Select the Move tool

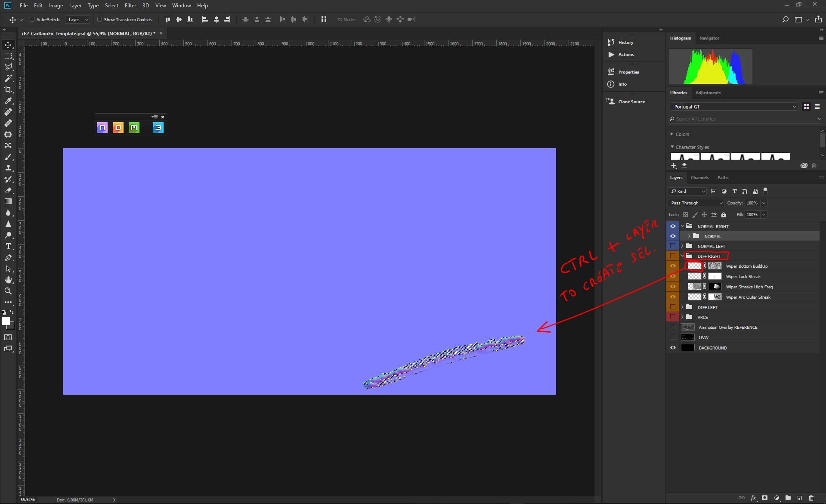8,45
